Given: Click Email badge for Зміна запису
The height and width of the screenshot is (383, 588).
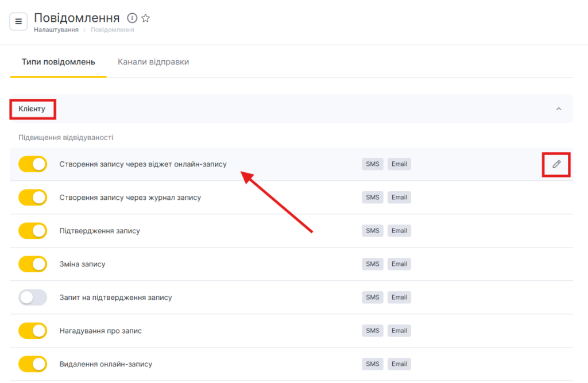Looking at the screenshot, I should [399, 264].
